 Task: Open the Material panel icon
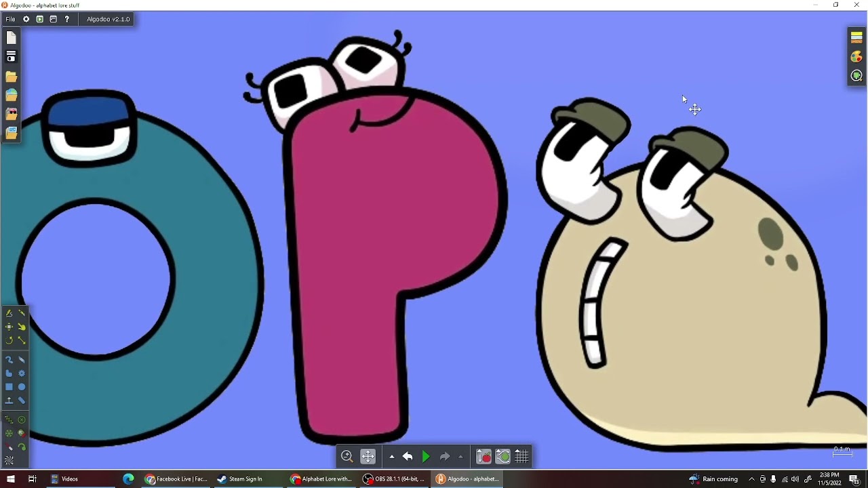pyautogui.click(x=856, y=37)
